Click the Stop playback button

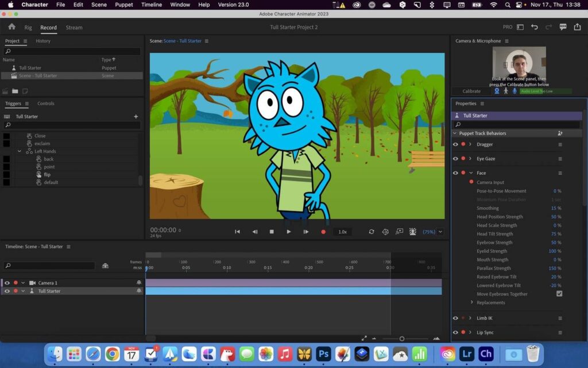272,232
